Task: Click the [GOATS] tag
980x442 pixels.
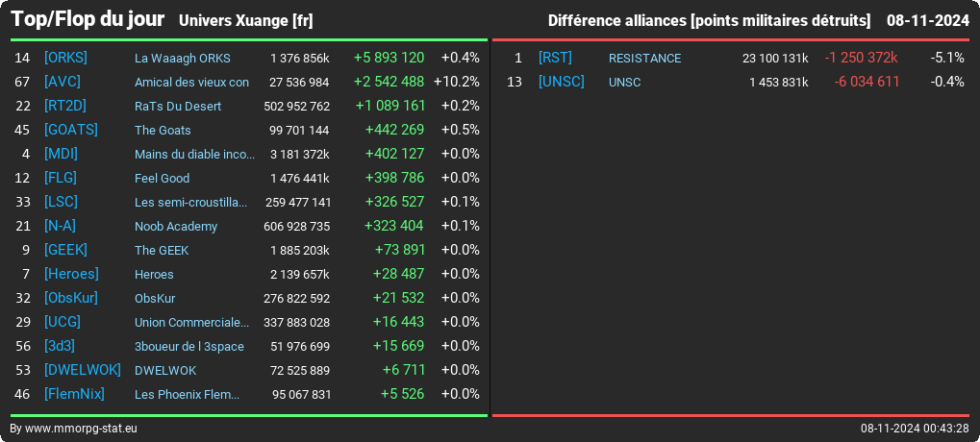Action: tap(70, 130)
